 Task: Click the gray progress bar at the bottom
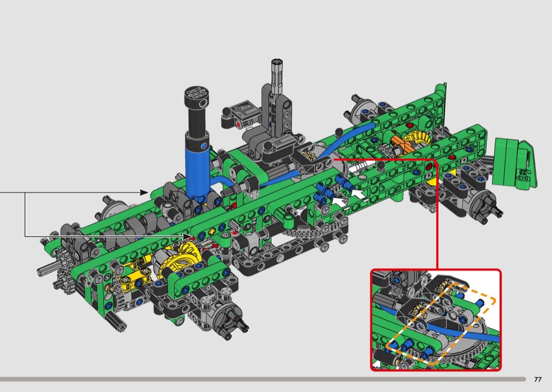tap(263, 379)
